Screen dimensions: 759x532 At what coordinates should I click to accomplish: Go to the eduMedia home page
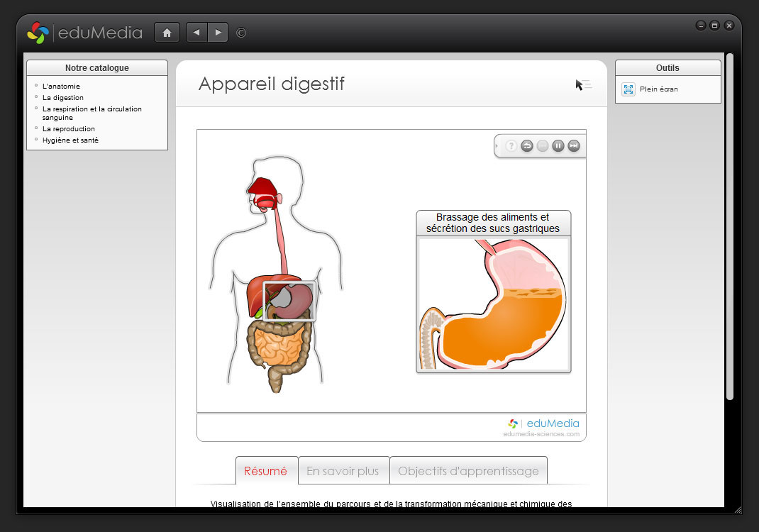(167, 33)
